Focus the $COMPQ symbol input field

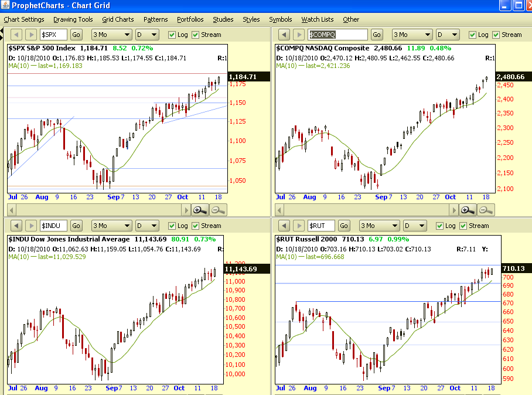337,35
